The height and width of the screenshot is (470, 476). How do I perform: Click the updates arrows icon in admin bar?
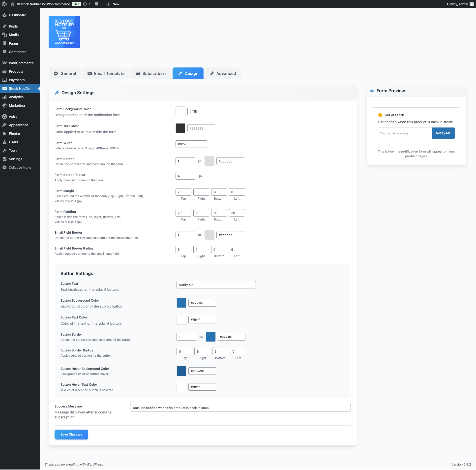pyautogui.click(x=84, y=4)
